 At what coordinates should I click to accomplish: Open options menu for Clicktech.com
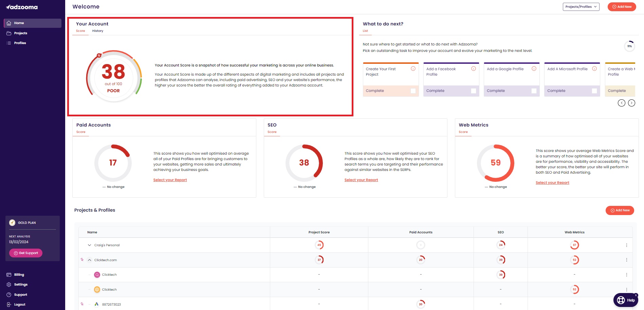point(626,260)
